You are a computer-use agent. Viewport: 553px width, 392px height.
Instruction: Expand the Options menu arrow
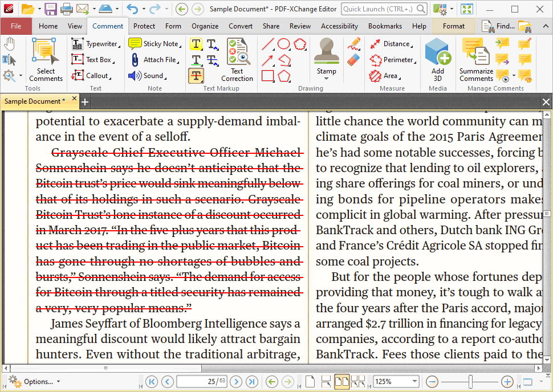tap(59, 381)
